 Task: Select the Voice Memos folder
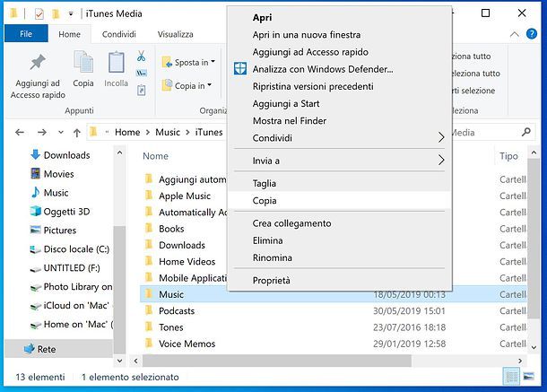pos(334,344)
